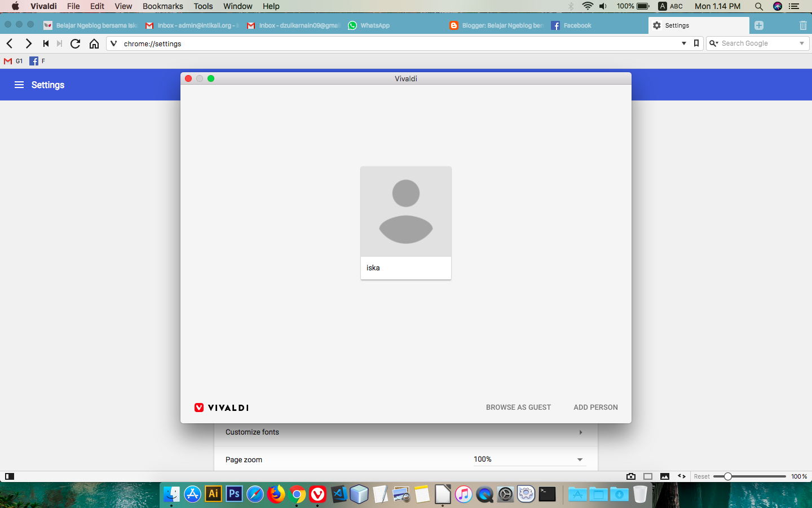Open the Bookmarks menu in menu bar

coord(162,6)
